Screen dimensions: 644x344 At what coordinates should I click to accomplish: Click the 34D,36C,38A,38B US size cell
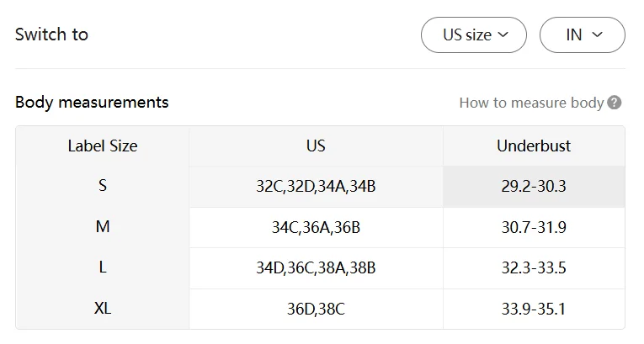coord(316,268)
